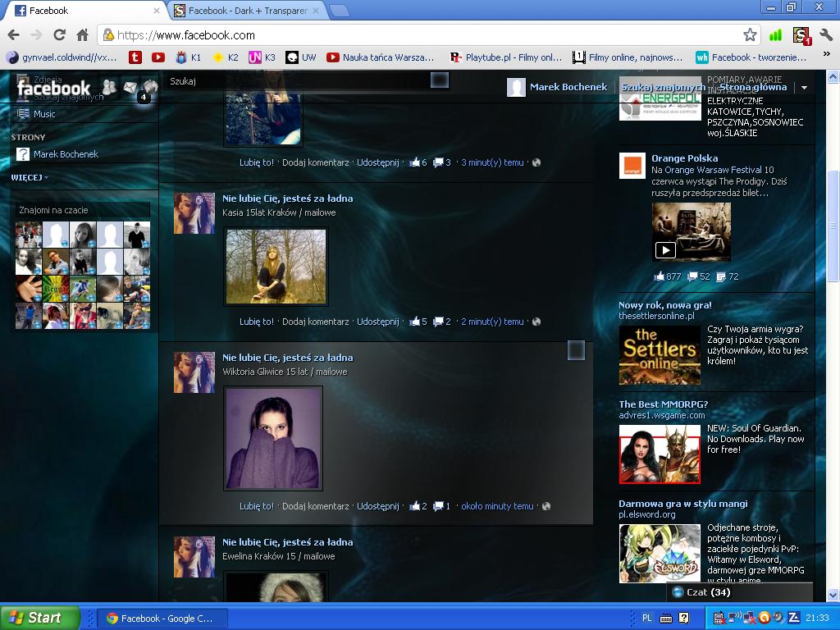The image size is (840, 630).
Task: Open friend requests icon in Facebook header
Action: click(x=109, y=87)
